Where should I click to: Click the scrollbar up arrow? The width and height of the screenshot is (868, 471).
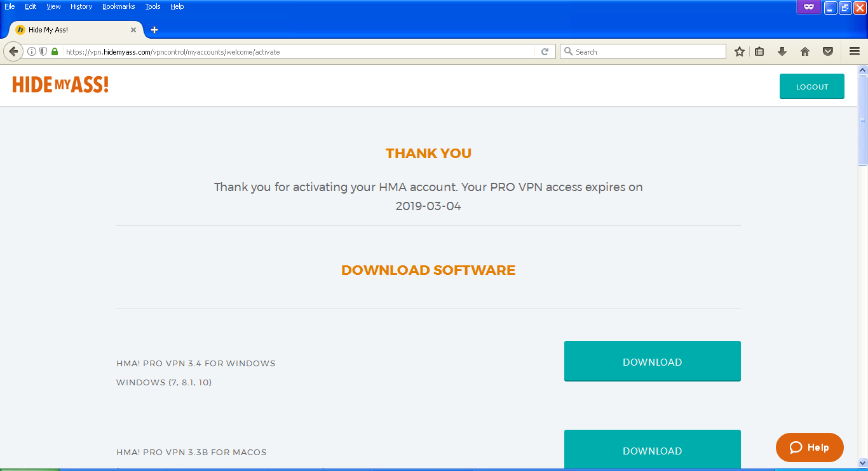tap(862, 70)
